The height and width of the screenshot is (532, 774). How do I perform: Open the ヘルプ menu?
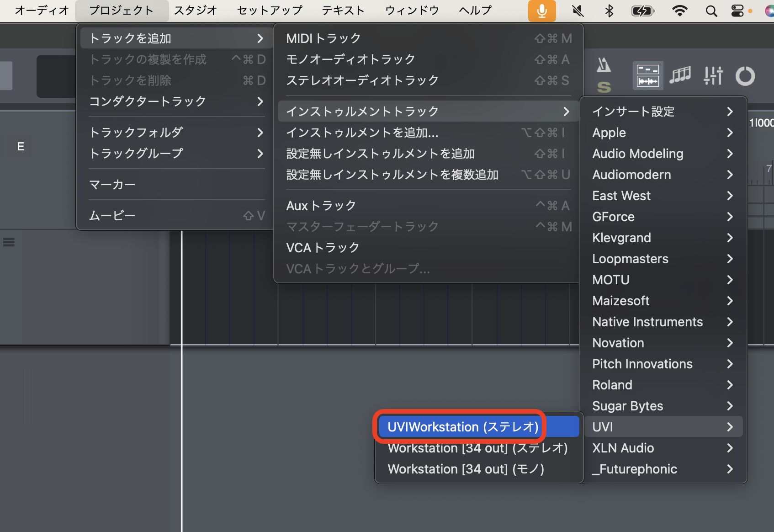(475, 11)
